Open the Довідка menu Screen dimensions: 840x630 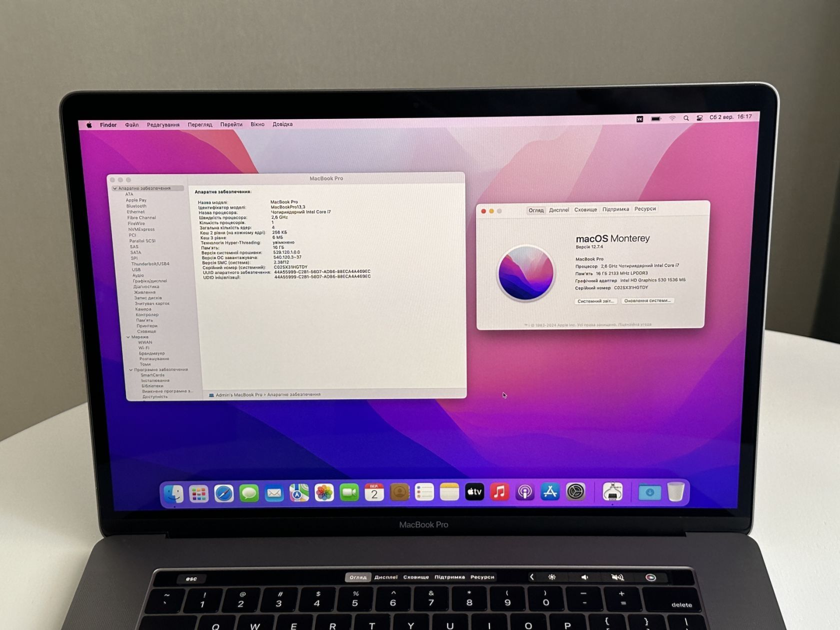tap(282, 124)
